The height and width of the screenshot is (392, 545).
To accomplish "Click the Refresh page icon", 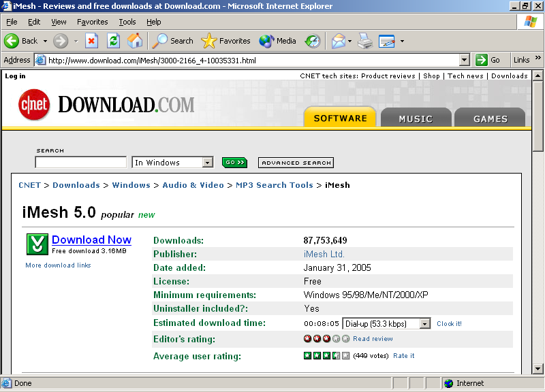I will (113, 41).
